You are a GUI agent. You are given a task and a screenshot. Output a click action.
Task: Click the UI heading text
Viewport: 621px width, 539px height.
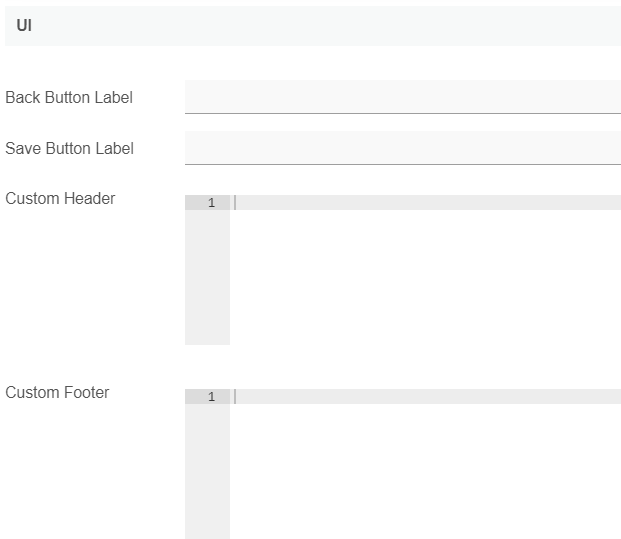pos(24,26)
